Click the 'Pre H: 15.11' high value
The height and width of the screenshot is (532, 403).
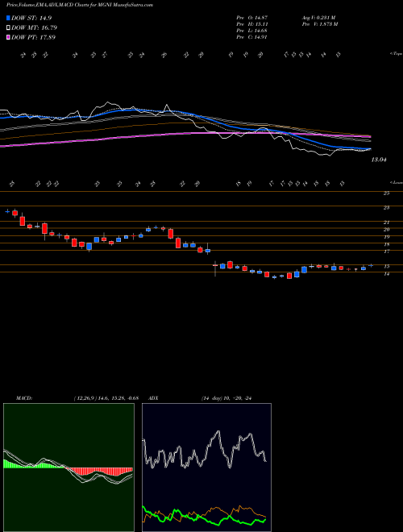251,23
